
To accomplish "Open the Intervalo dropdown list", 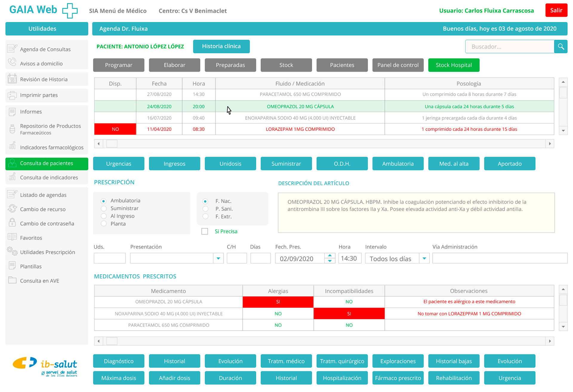I will pyautogui.click(x=424, y=258).
